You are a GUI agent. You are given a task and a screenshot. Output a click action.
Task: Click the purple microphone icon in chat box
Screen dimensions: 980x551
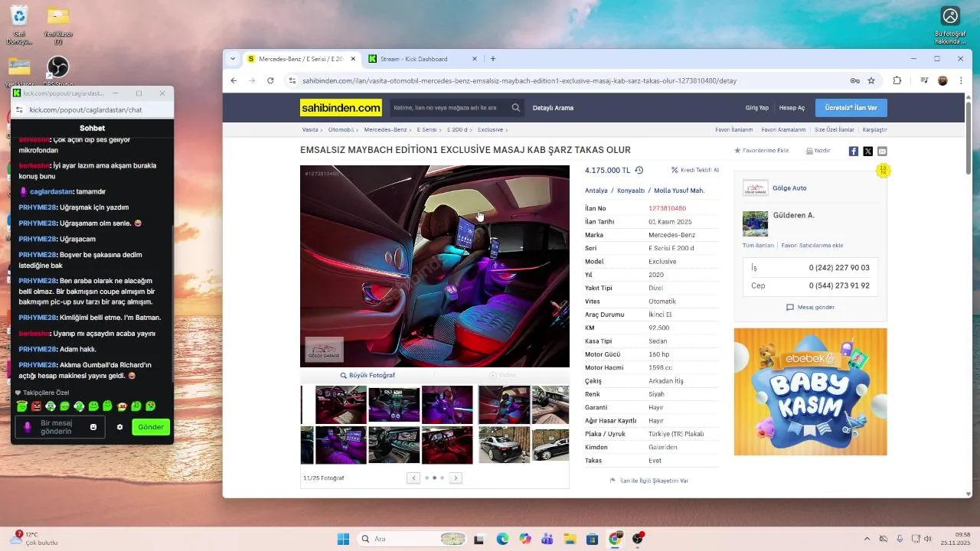(28, 427)
